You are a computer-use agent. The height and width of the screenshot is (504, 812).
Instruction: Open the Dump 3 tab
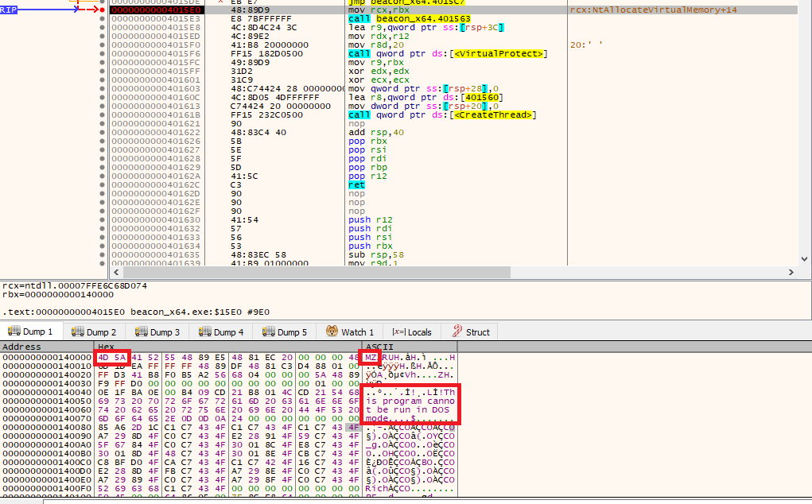[x=157, y=331]
